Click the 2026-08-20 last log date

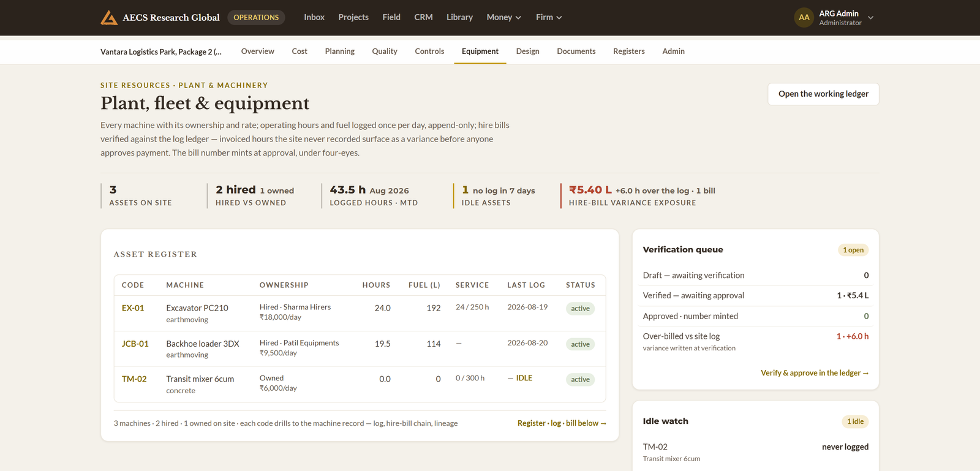coord(527,343)
